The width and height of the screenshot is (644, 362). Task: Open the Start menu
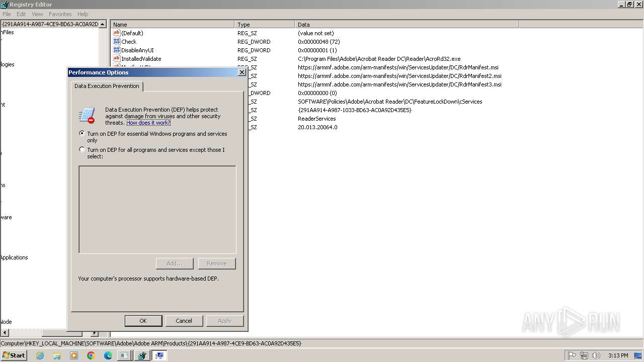14,355
